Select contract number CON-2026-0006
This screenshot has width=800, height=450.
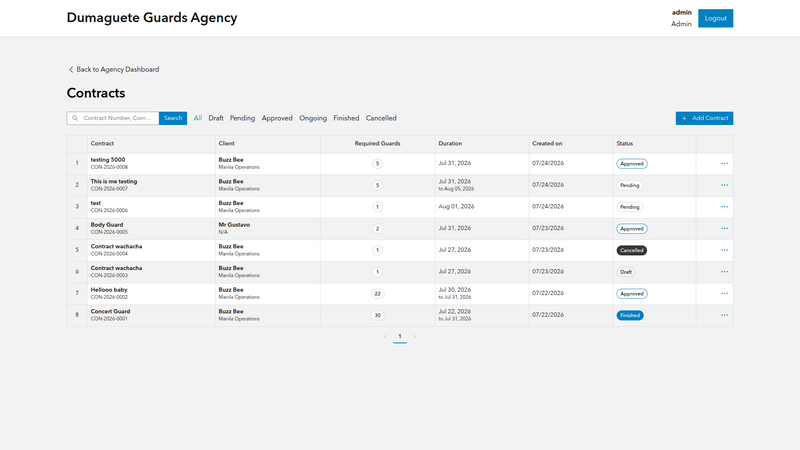[x=109, y=210]
